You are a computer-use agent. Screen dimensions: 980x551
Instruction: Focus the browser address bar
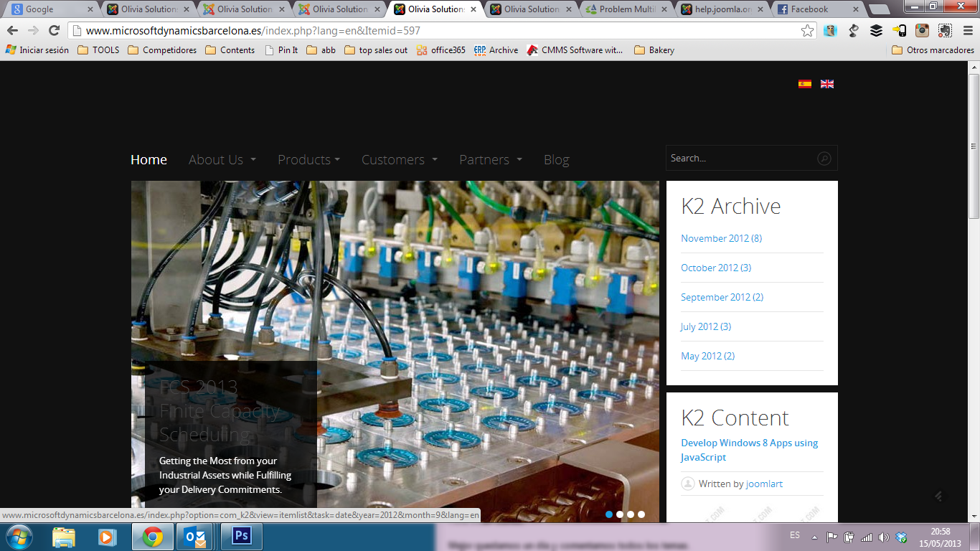[x=443, y=31]
